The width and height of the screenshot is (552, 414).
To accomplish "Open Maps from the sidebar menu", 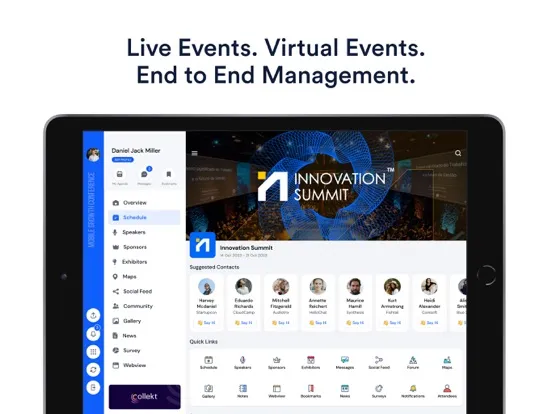I will click(x=144, y=277).
